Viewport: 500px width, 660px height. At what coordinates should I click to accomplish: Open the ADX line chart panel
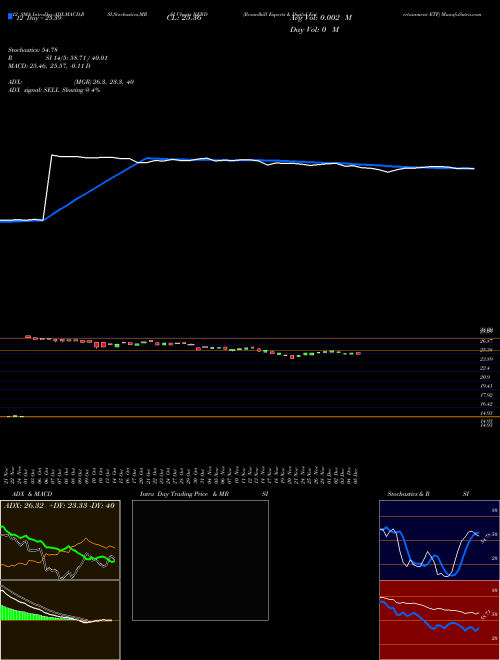point(60,540)
